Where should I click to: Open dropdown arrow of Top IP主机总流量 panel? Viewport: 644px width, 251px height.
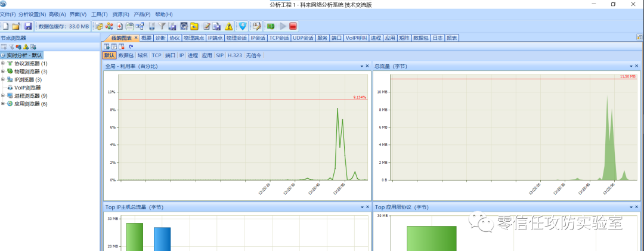(362, 207)
